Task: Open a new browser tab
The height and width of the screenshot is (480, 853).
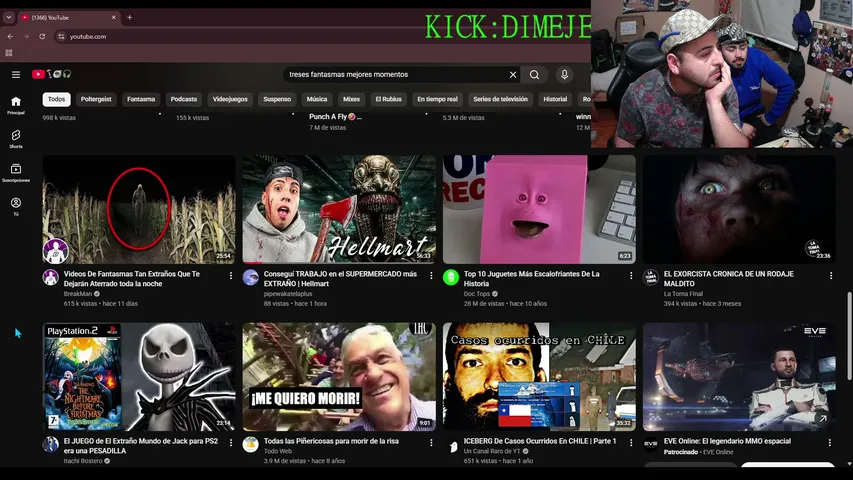Action: 129,17
